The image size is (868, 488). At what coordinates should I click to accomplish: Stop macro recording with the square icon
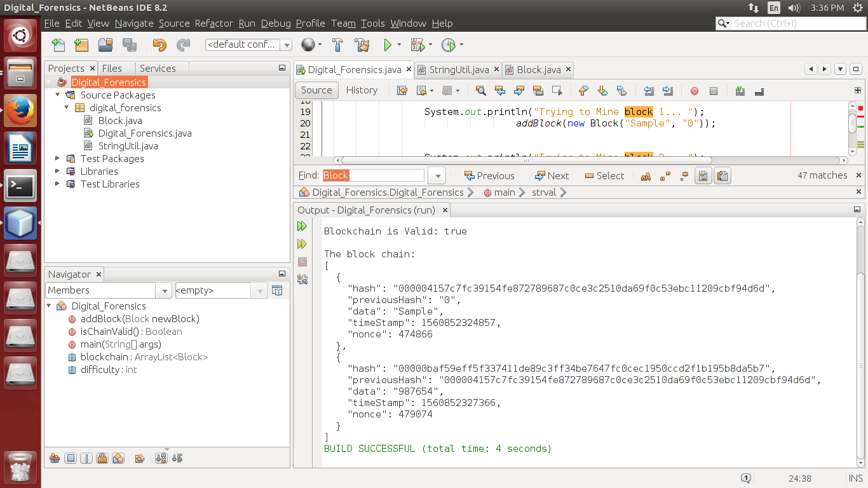click(714, 91)
